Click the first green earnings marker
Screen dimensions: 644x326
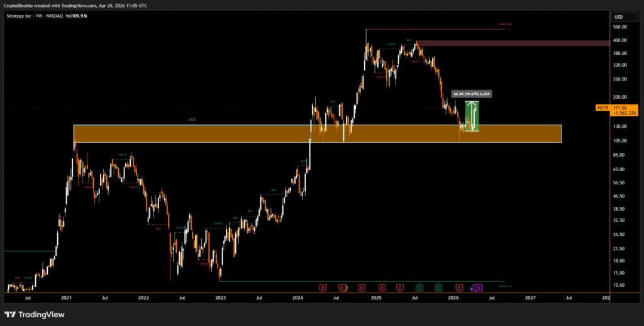pos(419,288)
